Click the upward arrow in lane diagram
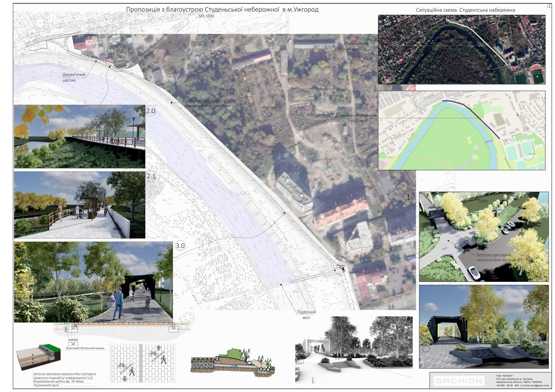The width and height of the screenshot is (555, 392). pos(158,348)
